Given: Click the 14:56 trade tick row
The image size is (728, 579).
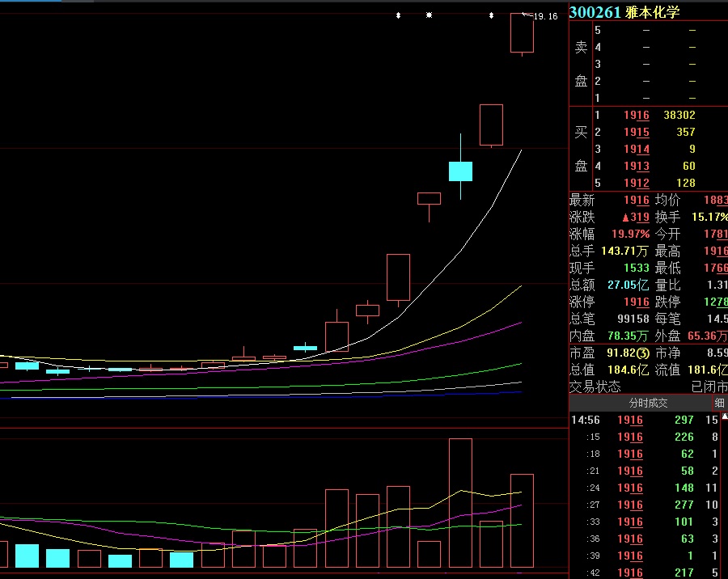Looking at the screenshot, I should click(647, 420).
